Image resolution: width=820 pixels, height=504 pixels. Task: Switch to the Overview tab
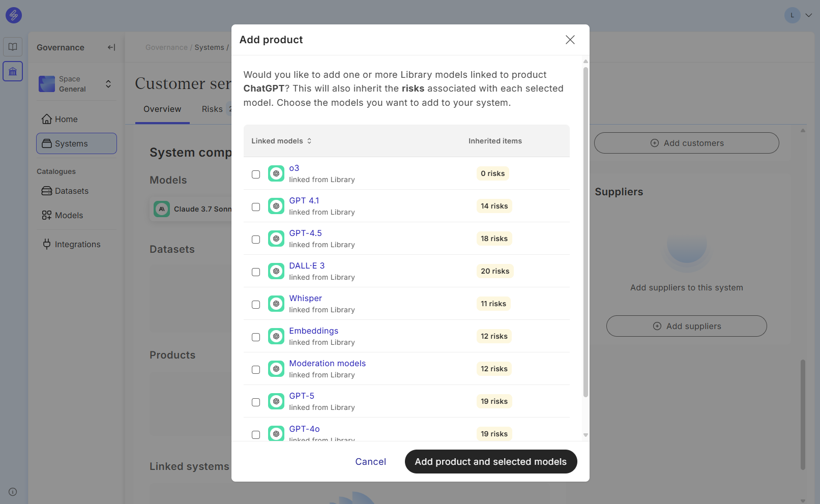tap(162, 109)
